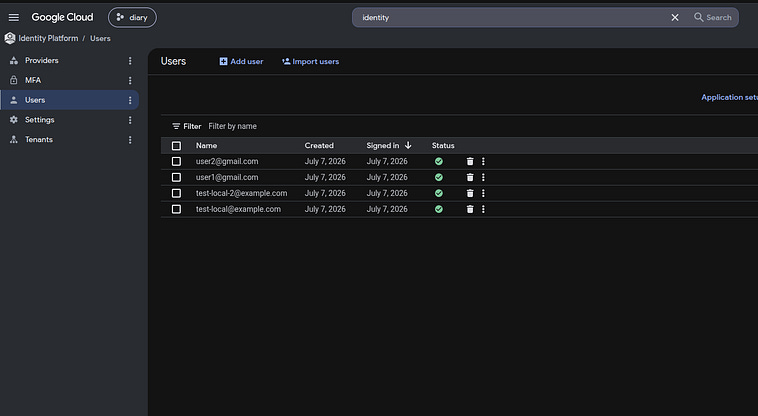758x416 pixels.
Task: Click the Filter icon above the table
Action: click(176, 126)
